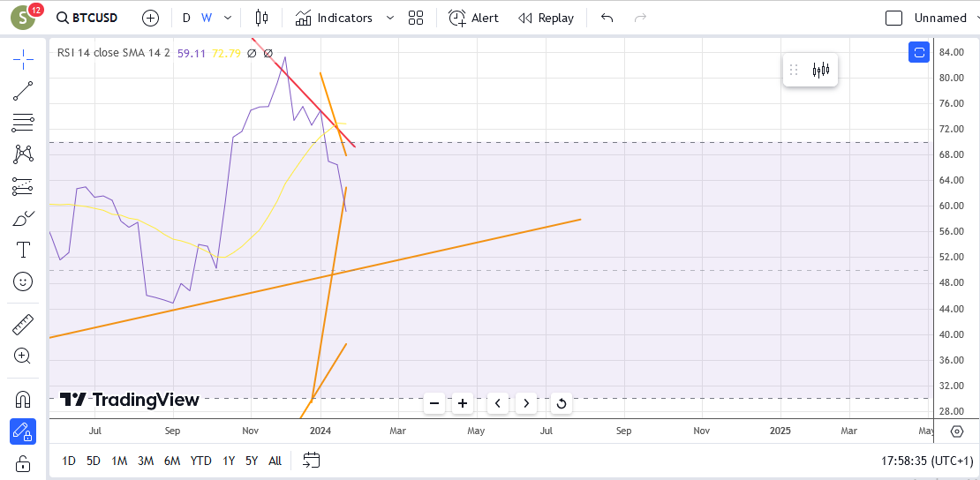Set the 1M date range
The image size is (980, 480).
pyautogui.click(x=119, y=461)
